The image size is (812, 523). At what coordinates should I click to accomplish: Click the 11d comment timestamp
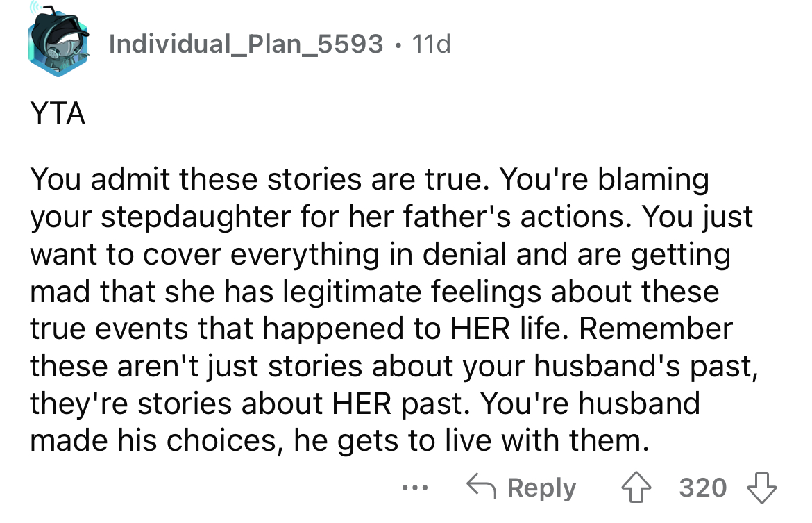[x=431, y=44]
